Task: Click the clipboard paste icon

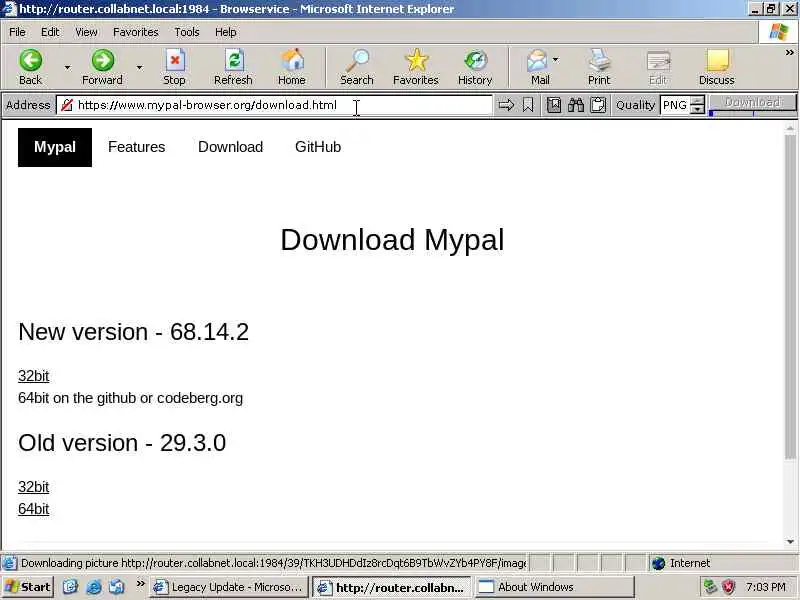Action: (x=598, y=105)
